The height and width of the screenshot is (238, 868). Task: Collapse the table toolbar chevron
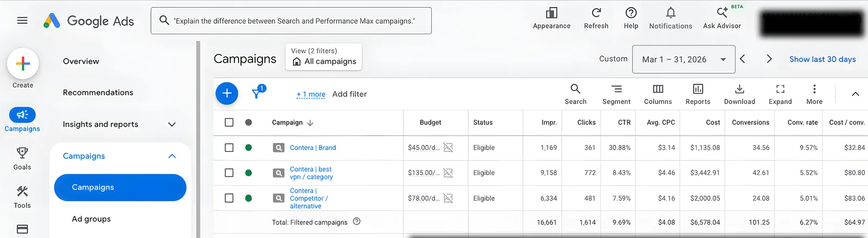856,94
